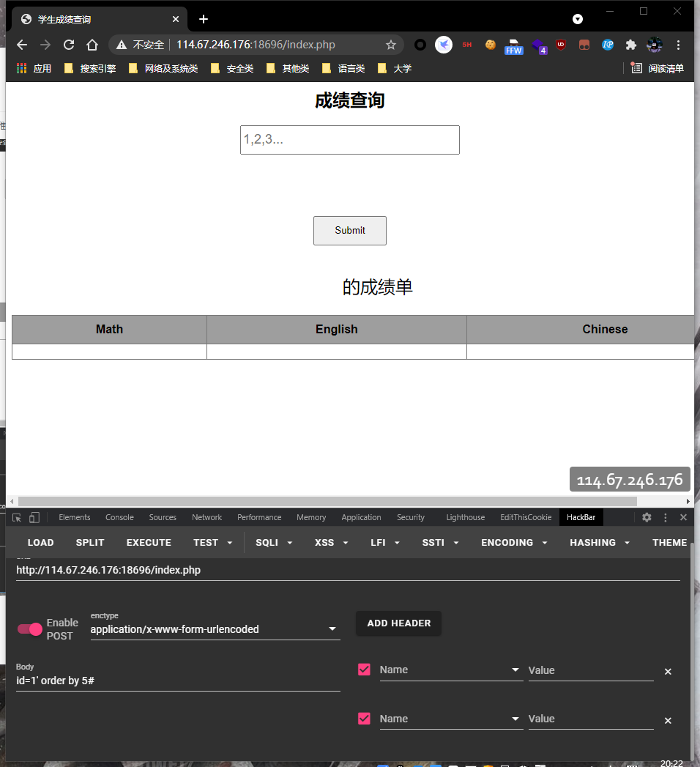Click the cookie extension icon
The image size is (700, 767).
[491, 45]
